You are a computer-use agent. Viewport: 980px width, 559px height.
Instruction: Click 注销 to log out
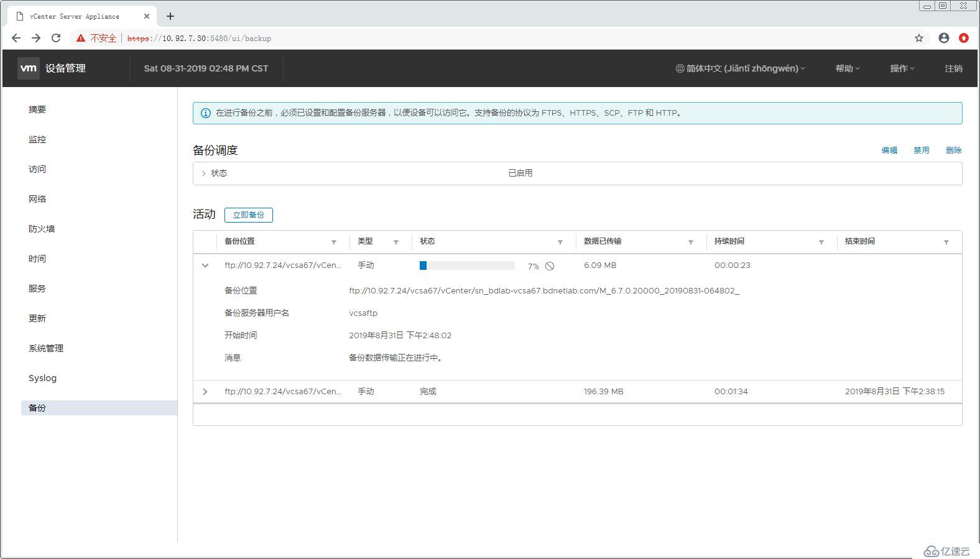(954, 68)
